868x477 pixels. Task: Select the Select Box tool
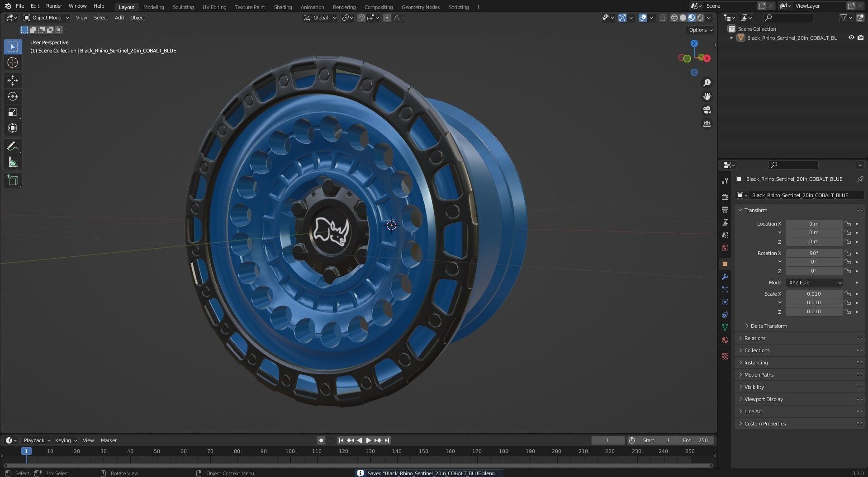click(13, 47)
